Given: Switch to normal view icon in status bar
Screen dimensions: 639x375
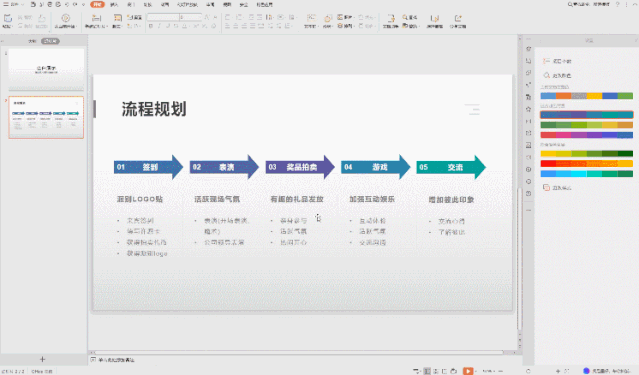Looking at the screenshot, I should pos(427,371).
